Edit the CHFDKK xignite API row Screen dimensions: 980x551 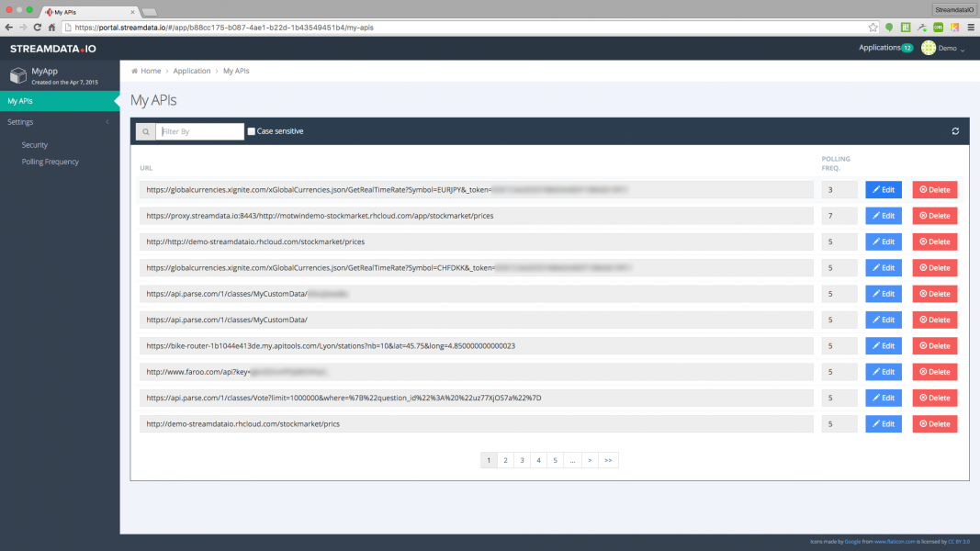pos(884,268)
